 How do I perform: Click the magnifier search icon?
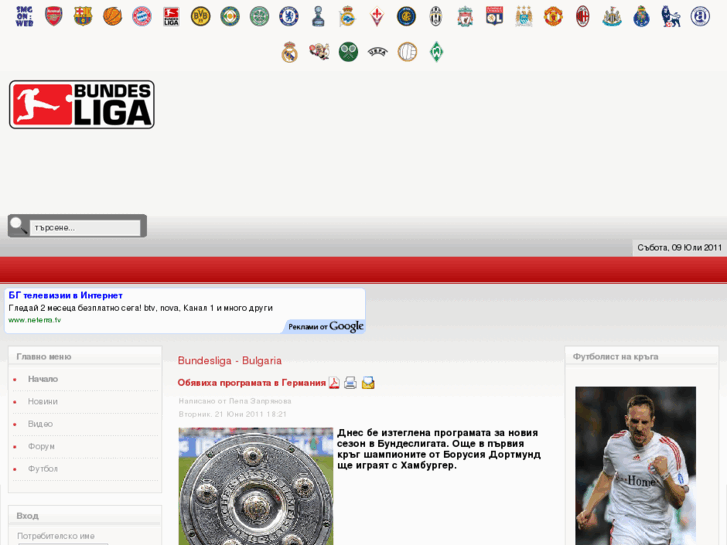[19, 226]
